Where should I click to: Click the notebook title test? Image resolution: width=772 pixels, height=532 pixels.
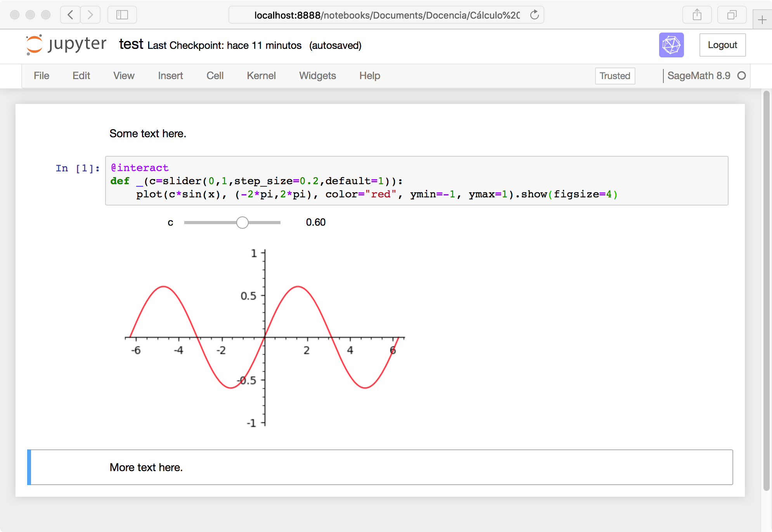coord(131,44)
